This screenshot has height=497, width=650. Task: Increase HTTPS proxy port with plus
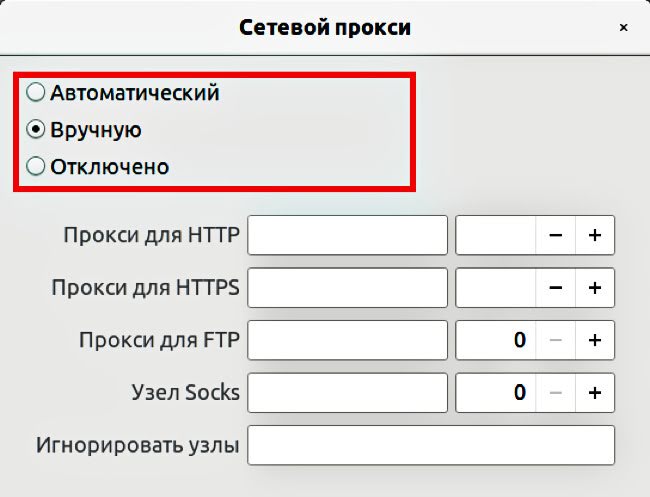click(x=595, y=288)
